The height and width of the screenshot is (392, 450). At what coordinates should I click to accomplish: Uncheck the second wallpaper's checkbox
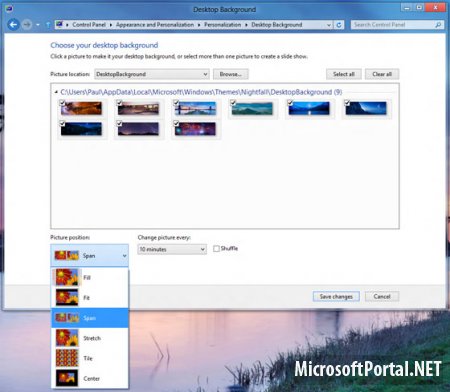pyautogui.click(x=119, y=103)
